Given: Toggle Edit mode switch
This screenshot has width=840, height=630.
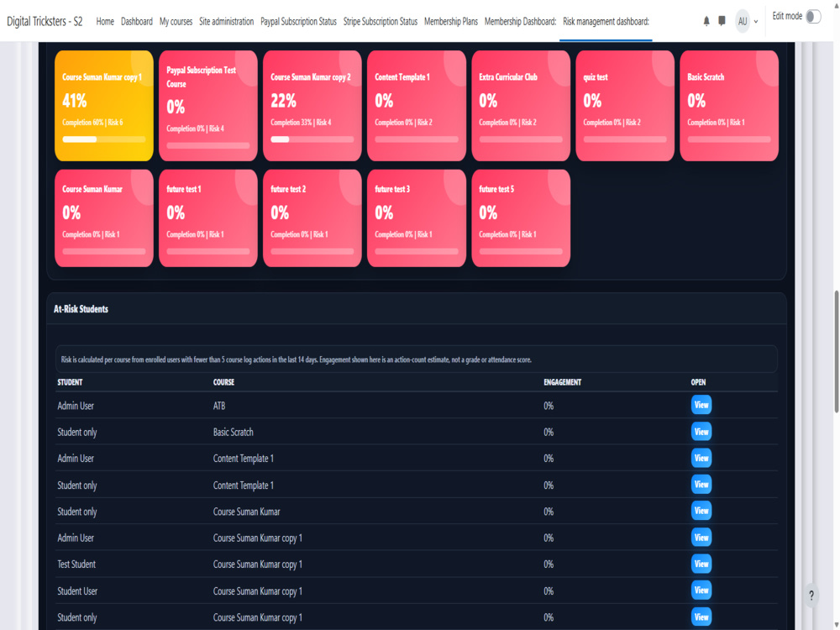Looking at the screenshot, I should pos(813,17).
